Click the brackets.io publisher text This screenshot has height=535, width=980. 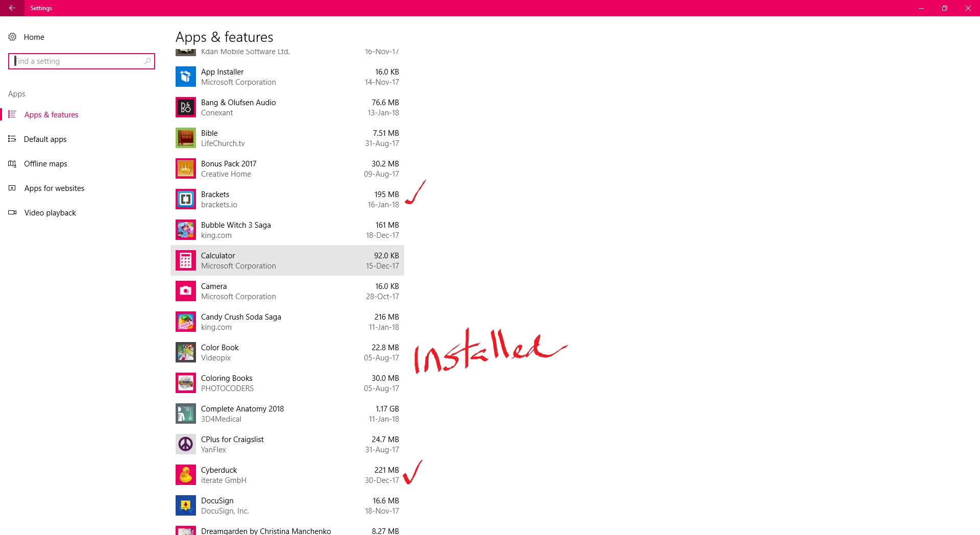[x=219, y=205]
